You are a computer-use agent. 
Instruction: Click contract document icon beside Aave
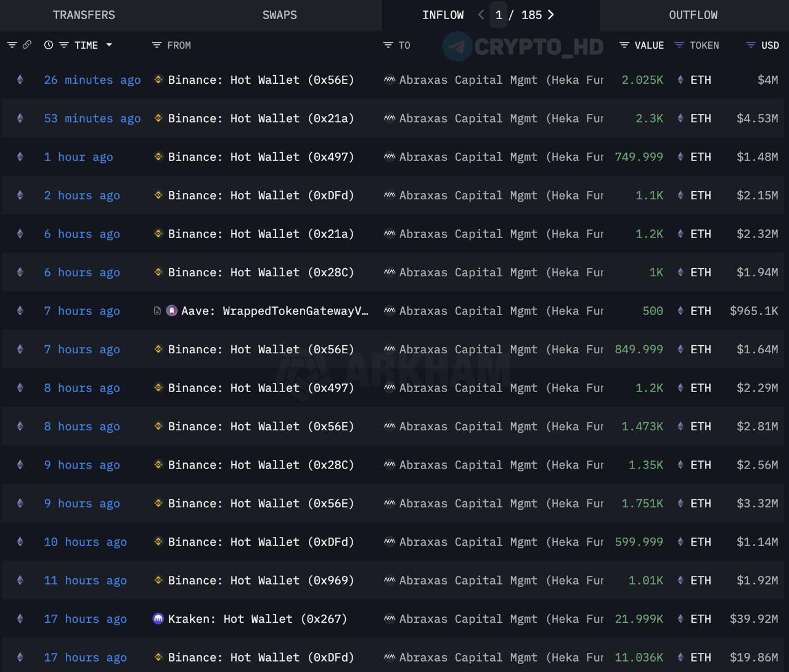coord(157,311)
